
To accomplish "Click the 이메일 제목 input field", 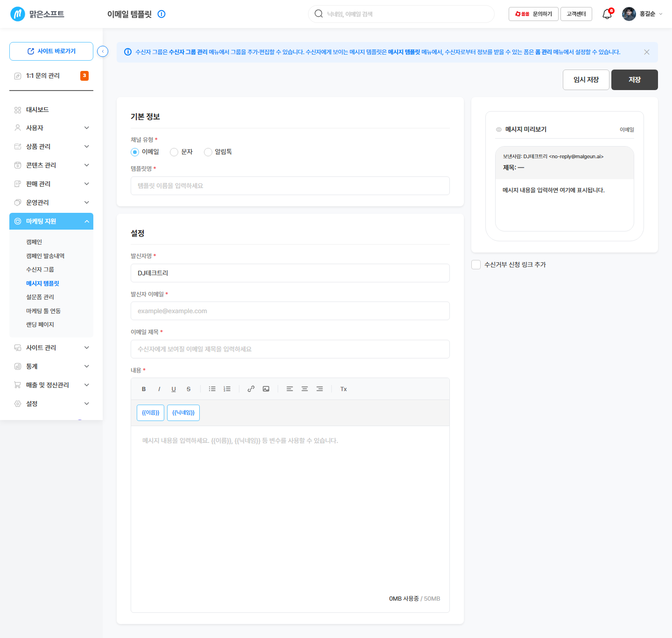I will coord(290,349).
